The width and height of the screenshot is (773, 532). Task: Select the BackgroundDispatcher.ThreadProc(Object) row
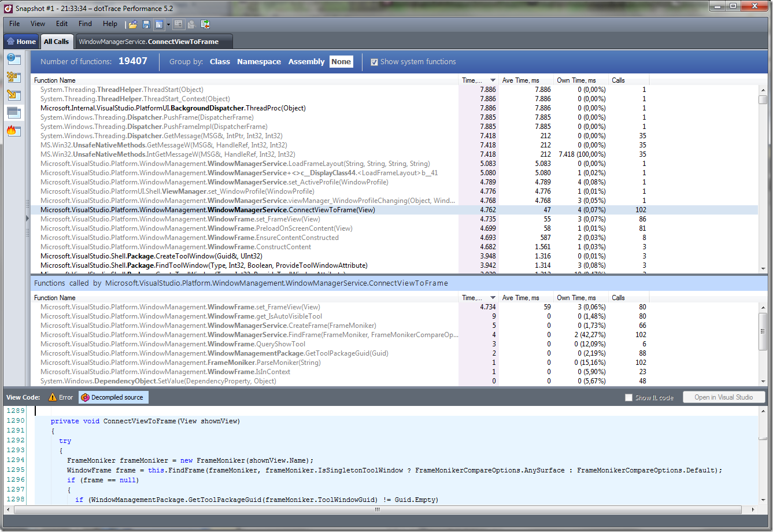tap(395, 108)
